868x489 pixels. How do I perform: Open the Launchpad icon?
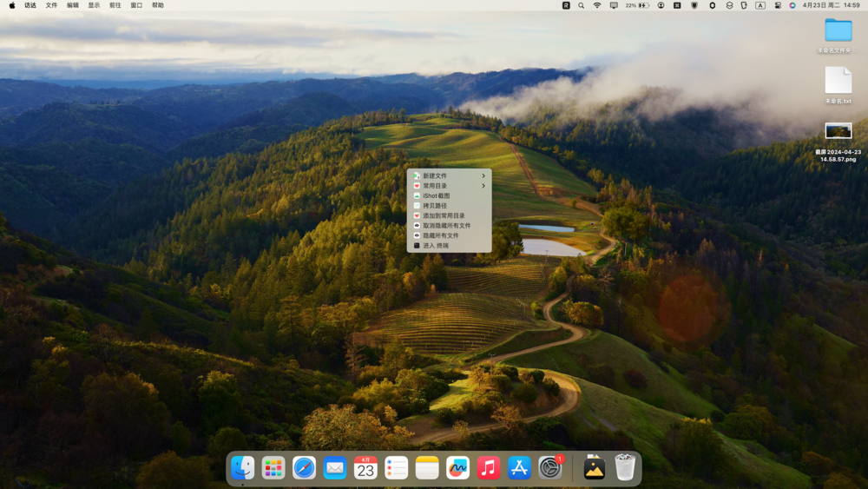tap(273, 468)
